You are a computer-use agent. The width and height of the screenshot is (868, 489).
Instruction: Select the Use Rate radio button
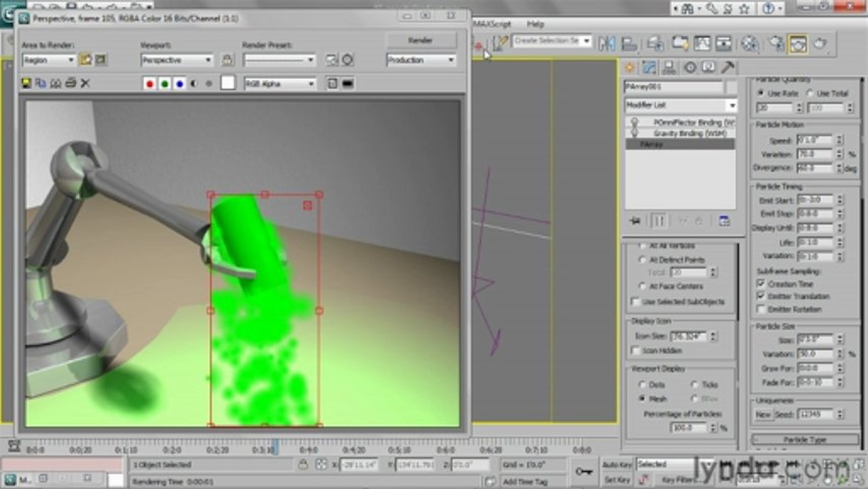760,93
